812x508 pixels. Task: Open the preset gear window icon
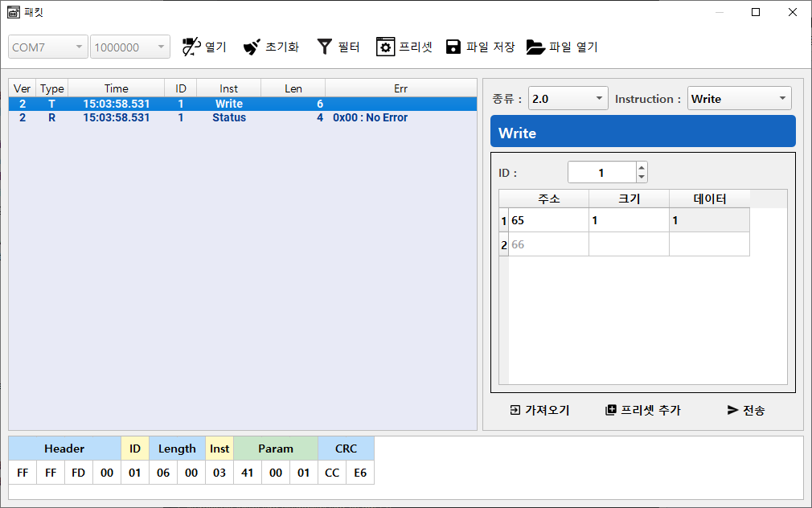coord(385,47)
